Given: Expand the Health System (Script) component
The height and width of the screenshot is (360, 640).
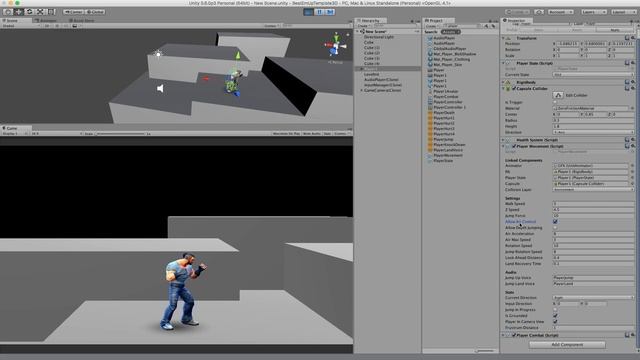Looking at the screenshot, I should coord(503,140).
